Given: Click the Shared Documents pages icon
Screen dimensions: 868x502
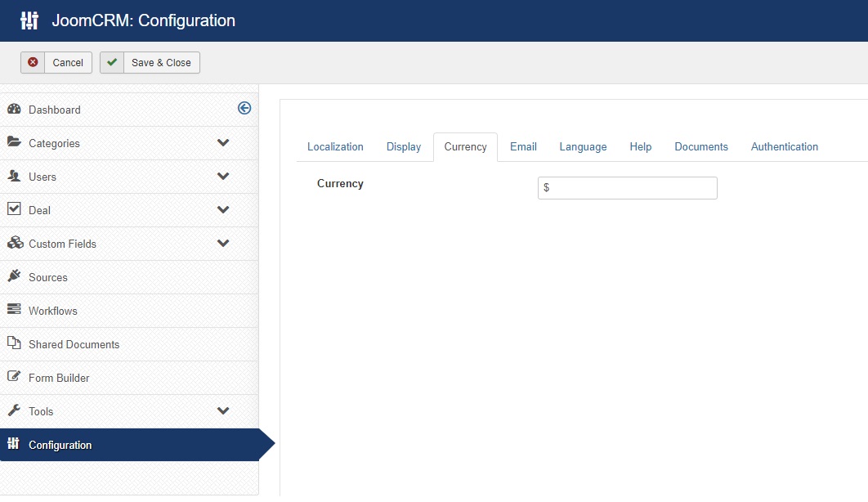Looking at the screenshot, I should 15,343.
